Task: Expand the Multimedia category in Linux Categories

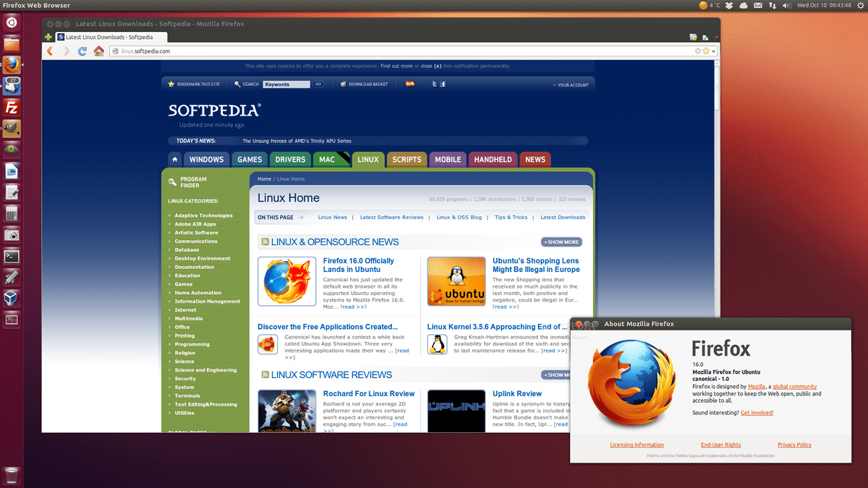Action: [188, 318]
